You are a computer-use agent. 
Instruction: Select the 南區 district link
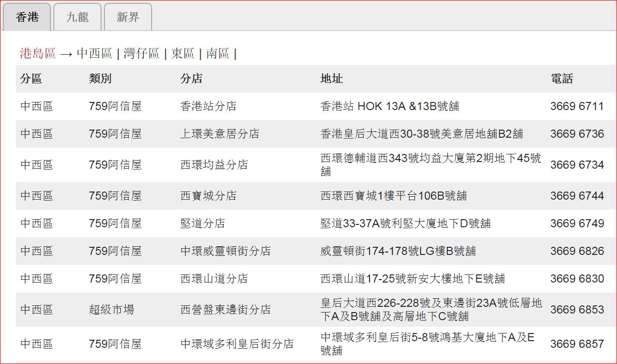click(x=218, y=53)
